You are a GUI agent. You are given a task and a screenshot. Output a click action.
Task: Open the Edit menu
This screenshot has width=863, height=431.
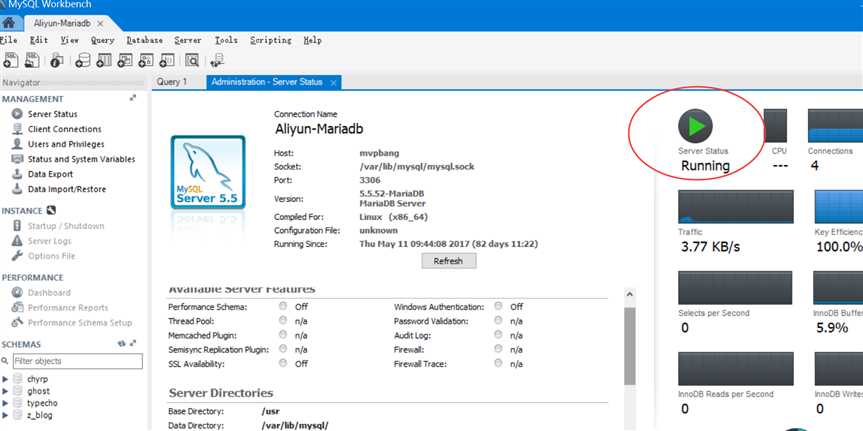(39, 40)
